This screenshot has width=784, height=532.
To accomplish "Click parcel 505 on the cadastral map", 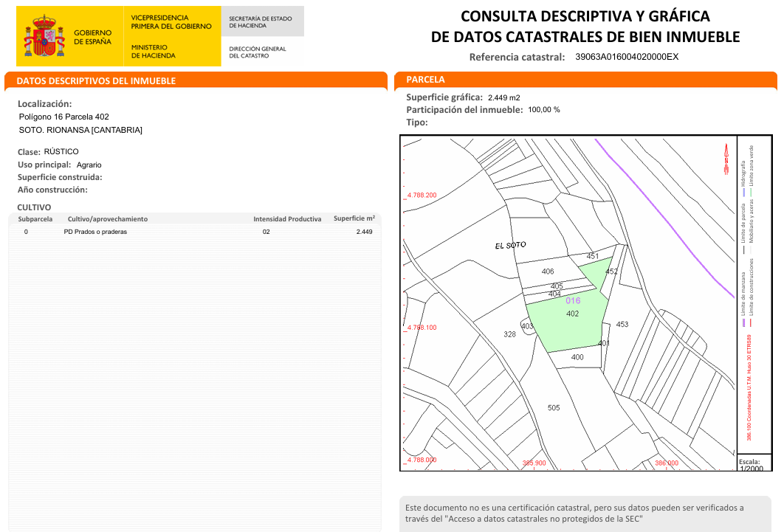I will [554, 407].
